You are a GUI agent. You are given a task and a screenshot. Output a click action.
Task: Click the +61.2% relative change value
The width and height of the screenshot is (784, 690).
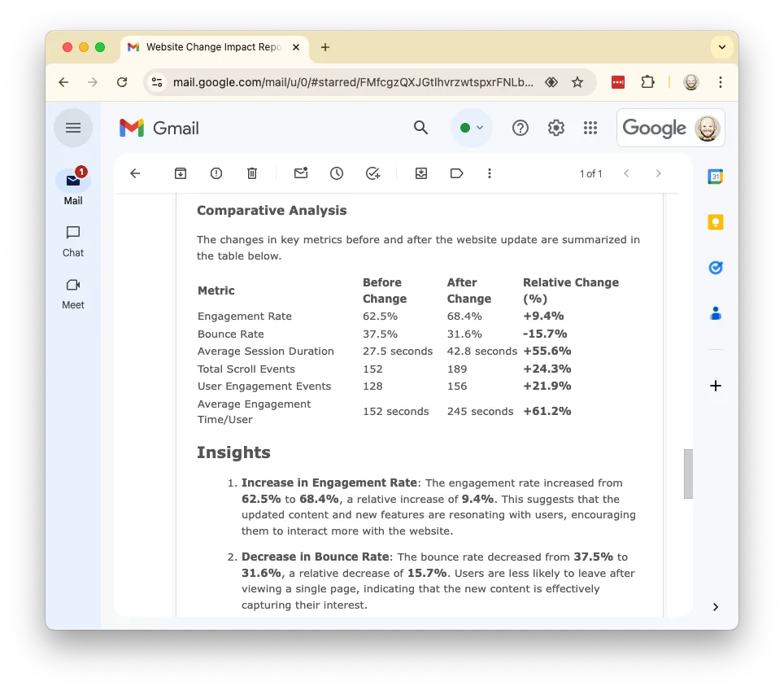tap(547, 411)
